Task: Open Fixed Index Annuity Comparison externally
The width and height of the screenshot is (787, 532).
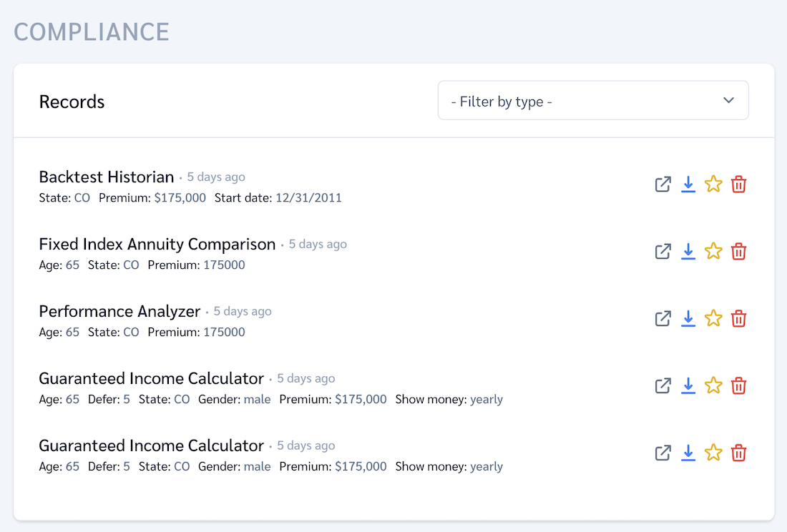Action: 663,251
